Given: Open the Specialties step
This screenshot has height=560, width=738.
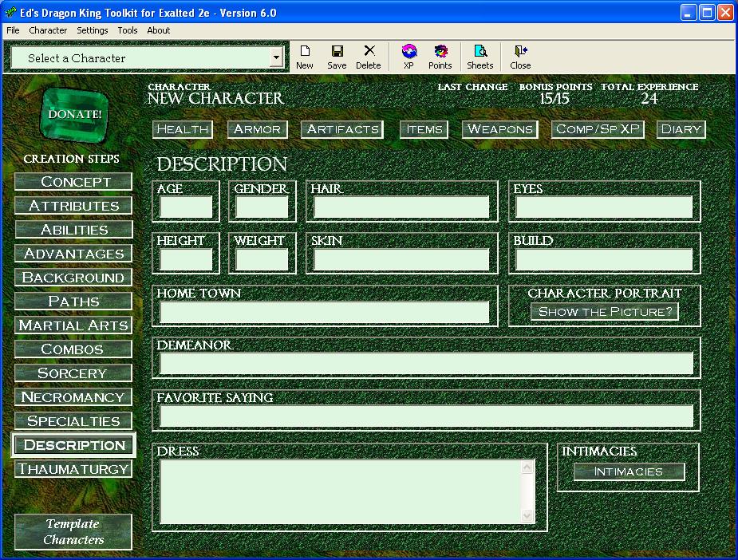Looking at the screenshot, I should pos(73,421).
